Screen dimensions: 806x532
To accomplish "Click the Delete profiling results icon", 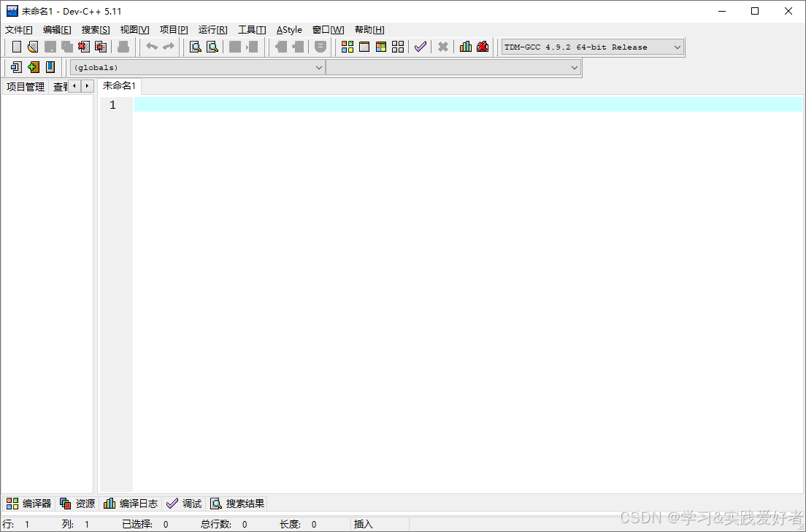I will point(483,47).
